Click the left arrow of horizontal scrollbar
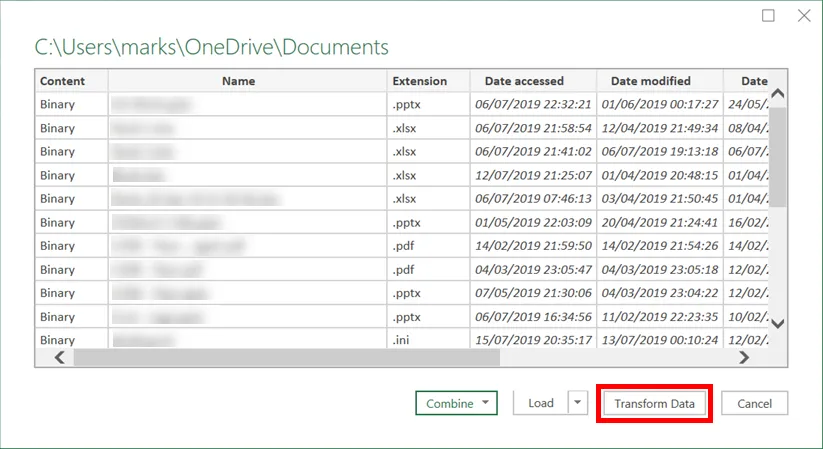Image resolution: width=823 pixels, height=449 pixels. click(x=59, y=357)
